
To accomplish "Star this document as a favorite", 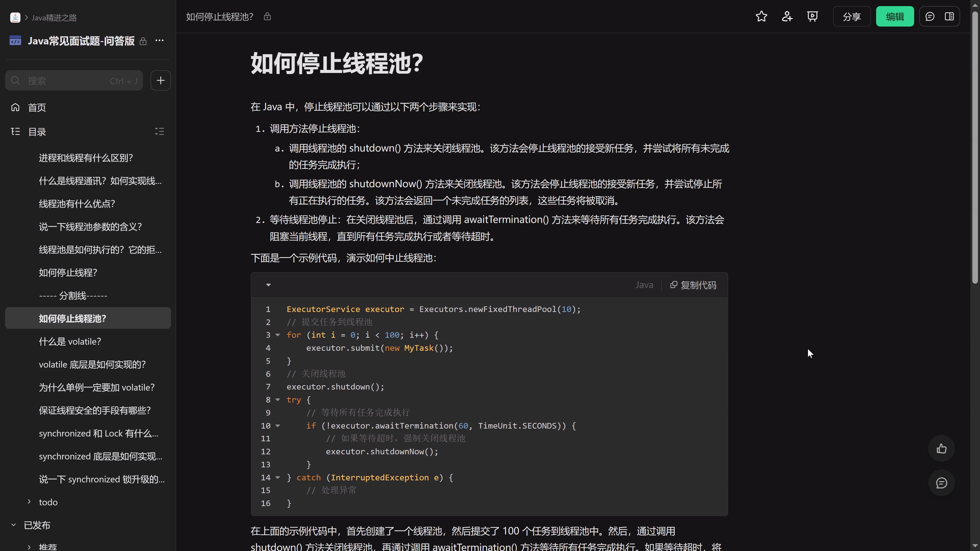I will [x=761, y=16].
